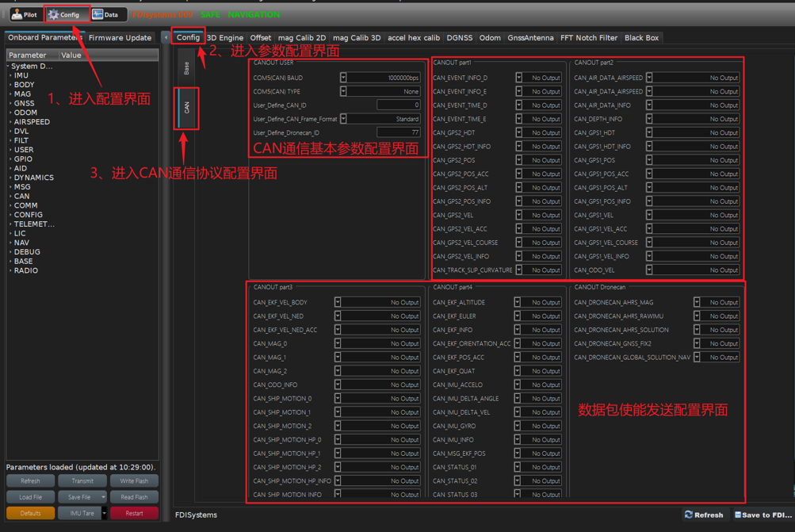Click the Write Flash button
Screen dimensions: 795x532
click(x=134, y=480)
